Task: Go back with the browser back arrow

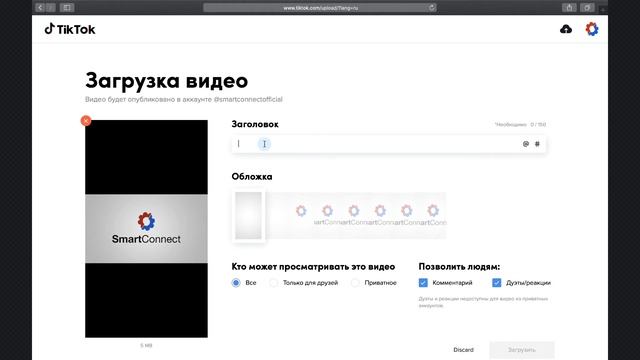Action: pyautogui.click(x=40, y=7)
